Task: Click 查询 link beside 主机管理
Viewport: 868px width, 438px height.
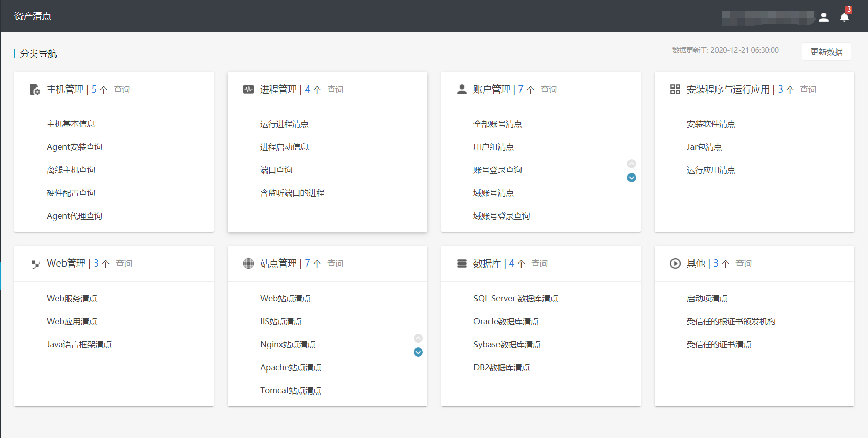Action: (x=122, y=90)
